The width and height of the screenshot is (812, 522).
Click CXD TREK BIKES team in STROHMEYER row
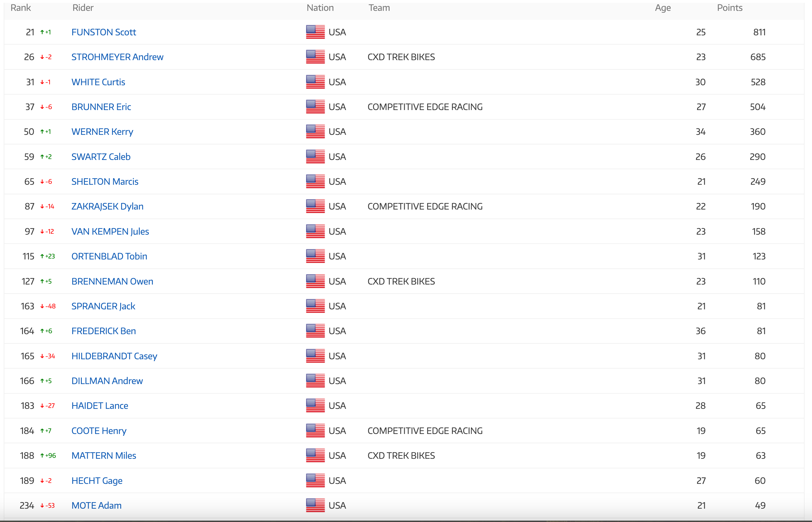(x=401, y=57)
